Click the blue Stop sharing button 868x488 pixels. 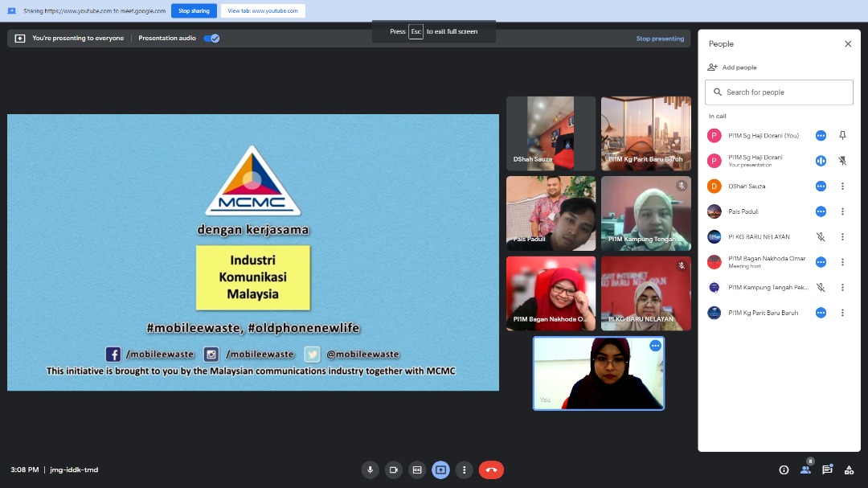pyautogui.click(x=194, y=11)
